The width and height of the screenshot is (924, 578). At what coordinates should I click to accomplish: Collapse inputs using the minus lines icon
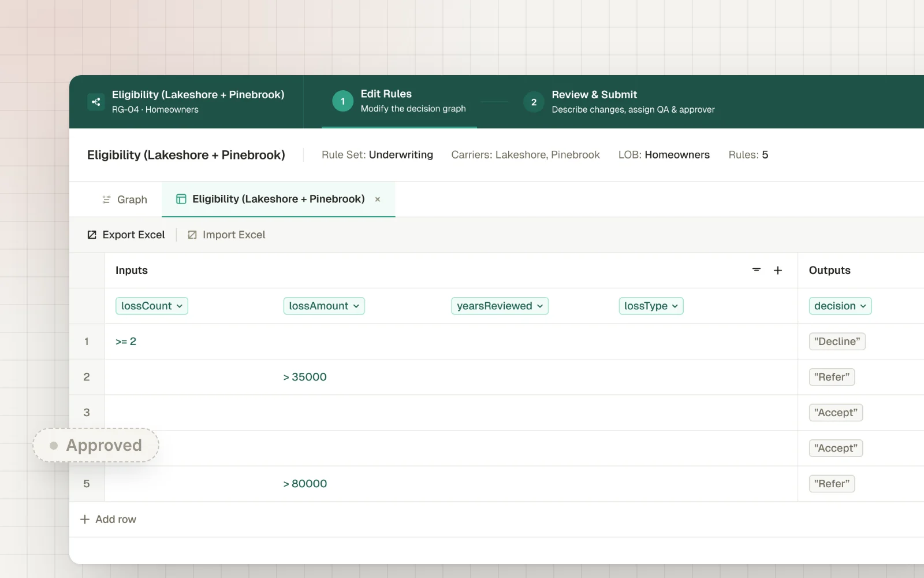[x=757, y=270]
